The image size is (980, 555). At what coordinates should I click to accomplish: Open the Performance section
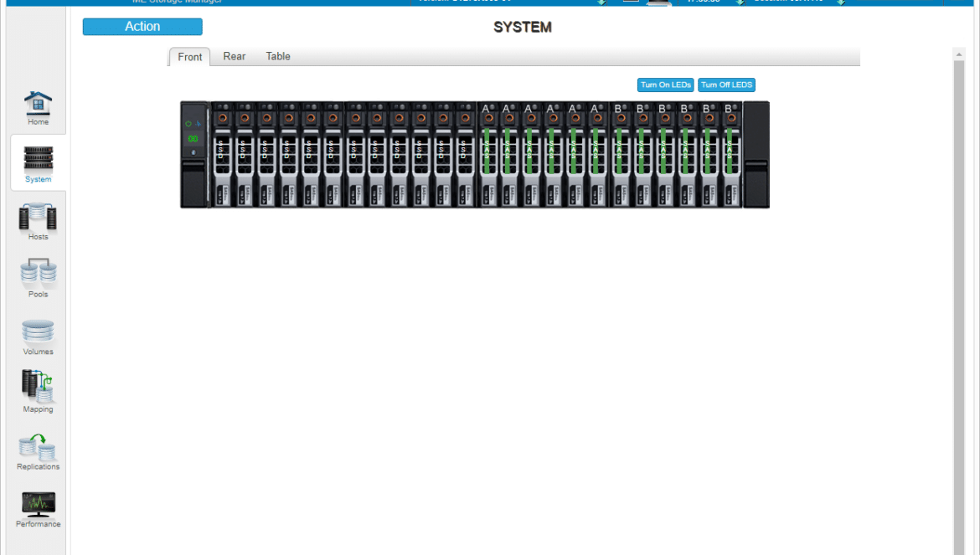pos(39,510)
